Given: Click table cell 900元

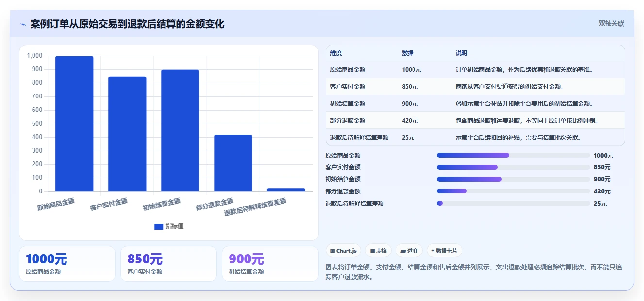Looking at the screenshot, I should [410, 104].
